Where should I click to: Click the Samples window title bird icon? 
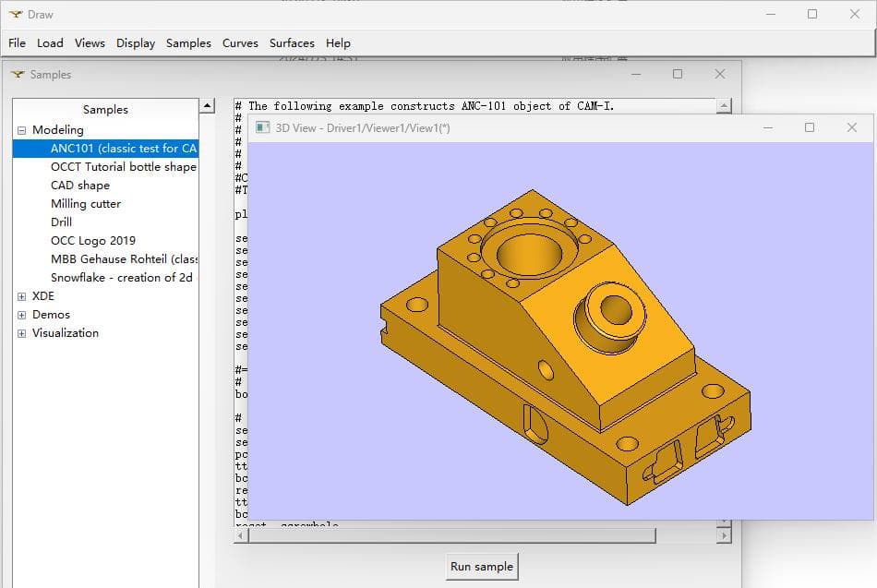(x=18, y=74)
